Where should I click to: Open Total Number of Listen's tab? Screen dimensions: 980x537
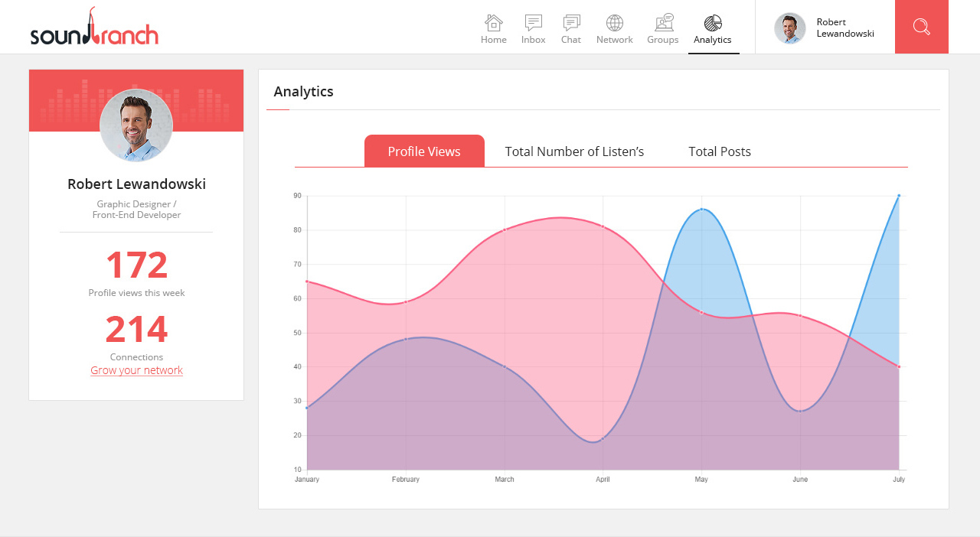click(574, 151)
